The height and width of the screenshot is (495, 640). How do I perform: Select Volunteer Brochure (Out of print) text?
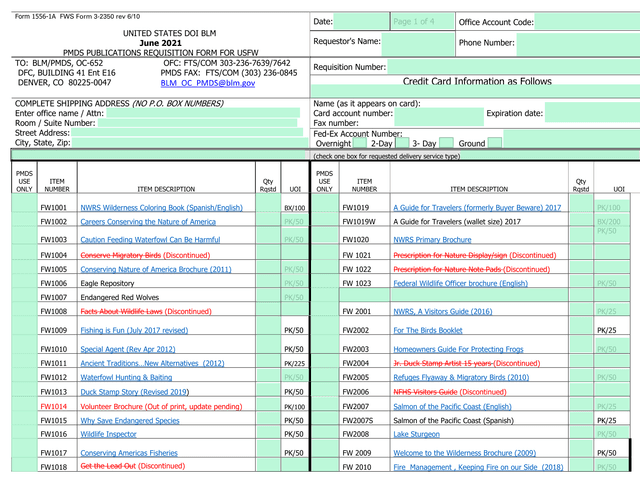[x=161, y=406]
